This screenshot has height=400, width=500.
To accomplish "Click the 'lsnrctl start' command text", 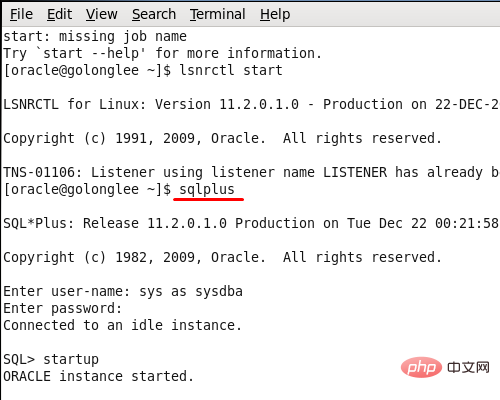I will pyautogui.click(x=231, y=70).
